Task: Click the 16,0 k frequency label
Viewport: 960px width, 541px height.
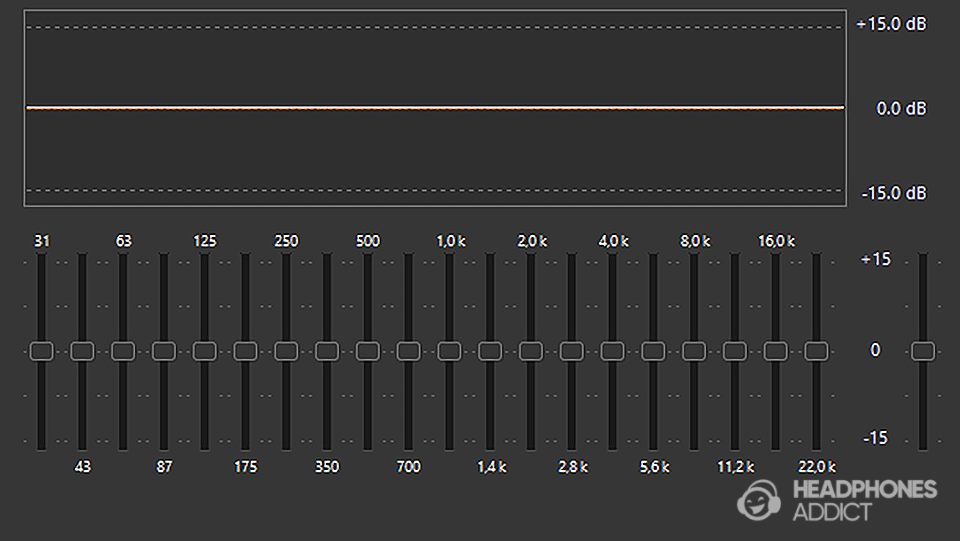Action: (x=776, y=242)
